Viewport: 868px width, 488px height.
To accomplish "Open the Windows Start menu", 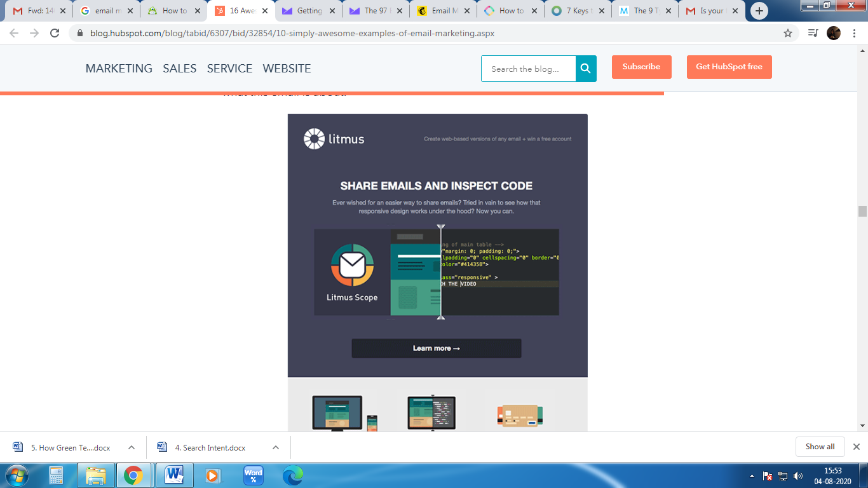I will [x=16, y=475].
